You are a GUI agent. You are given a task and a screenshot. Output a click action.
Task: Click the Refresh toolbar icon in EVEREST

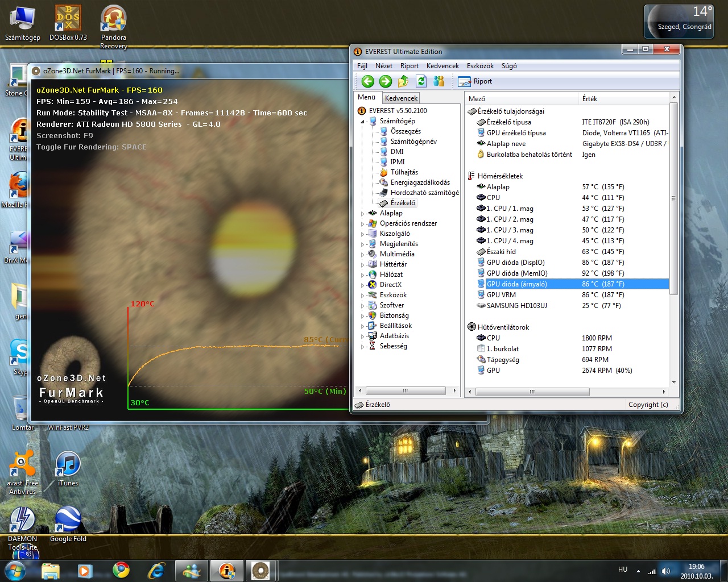pos(421,81)
